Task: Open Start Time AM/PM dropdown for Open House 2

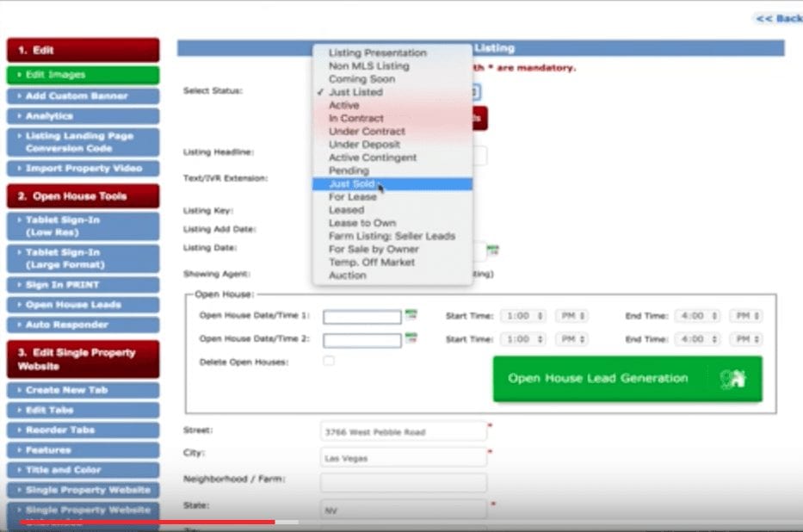Action: click(x=572, y=339)
